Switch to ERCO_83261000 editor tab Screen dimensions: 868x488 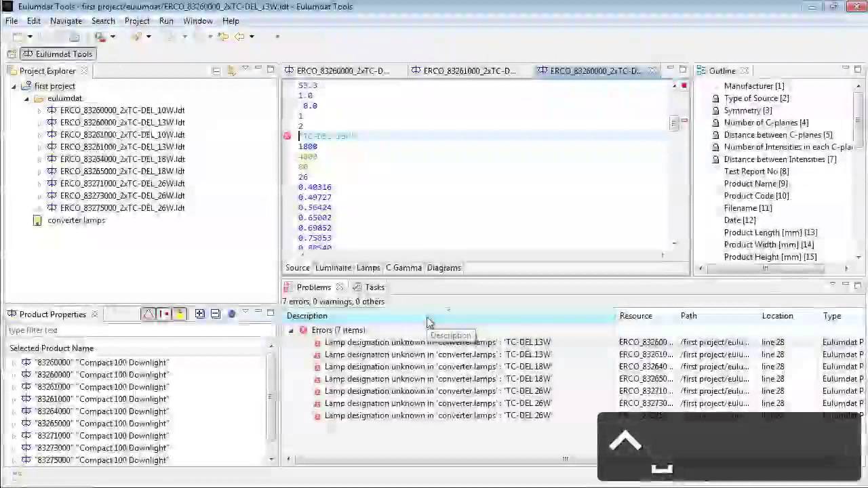tap(469, 71)
